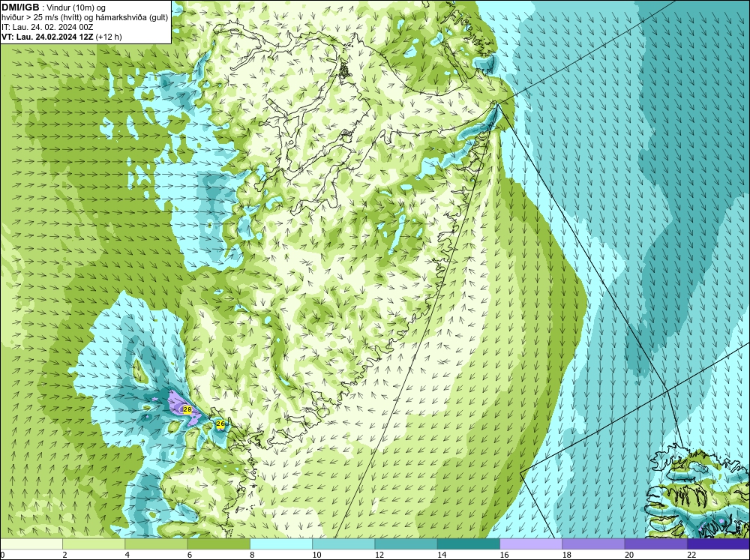Viewport: 750px width, 560px height.
Task: Select the 20-22 m/s violet swatch
Action: 655,544
